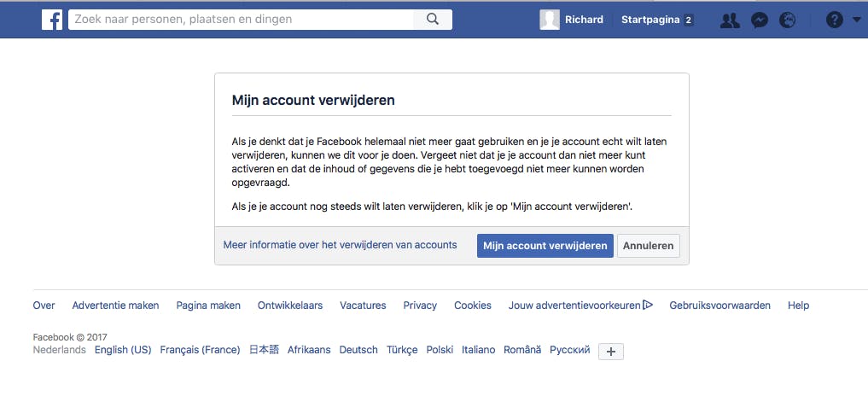Click the AdChoices triangle icon
Viewport: 868px width, 396px height.
click(648, 305)
